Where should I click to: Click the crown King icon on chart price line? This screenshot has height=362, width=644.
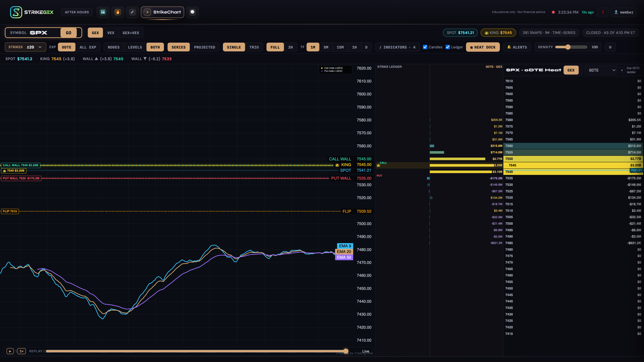pos(337,165)
